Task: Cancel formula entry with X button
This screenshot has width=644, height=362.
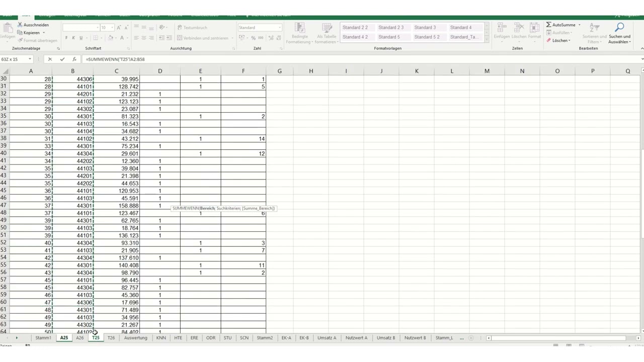Action: tap(50, 59)
